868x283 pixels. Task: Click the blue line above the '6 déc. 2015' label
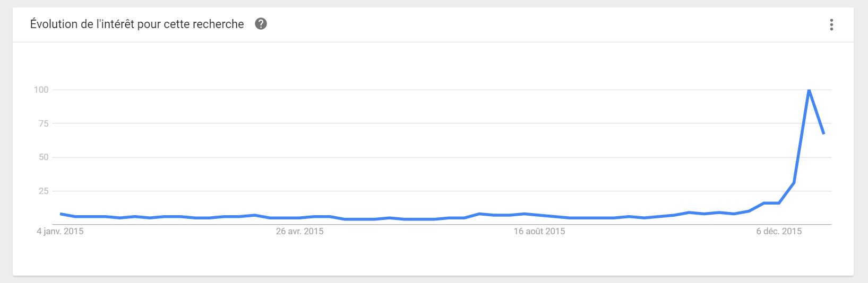coord(779,203)
